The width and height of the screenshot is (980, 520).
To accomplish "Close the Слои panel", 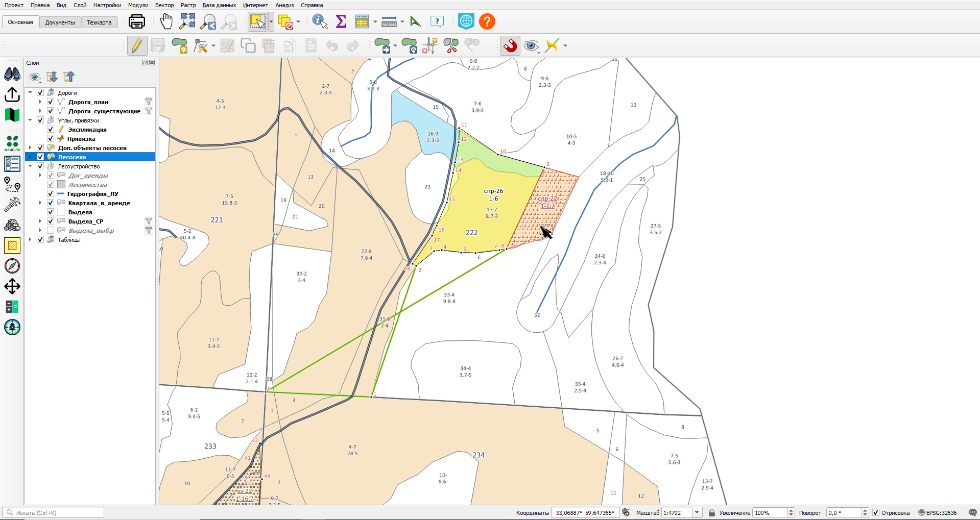I will pos(152,63).
